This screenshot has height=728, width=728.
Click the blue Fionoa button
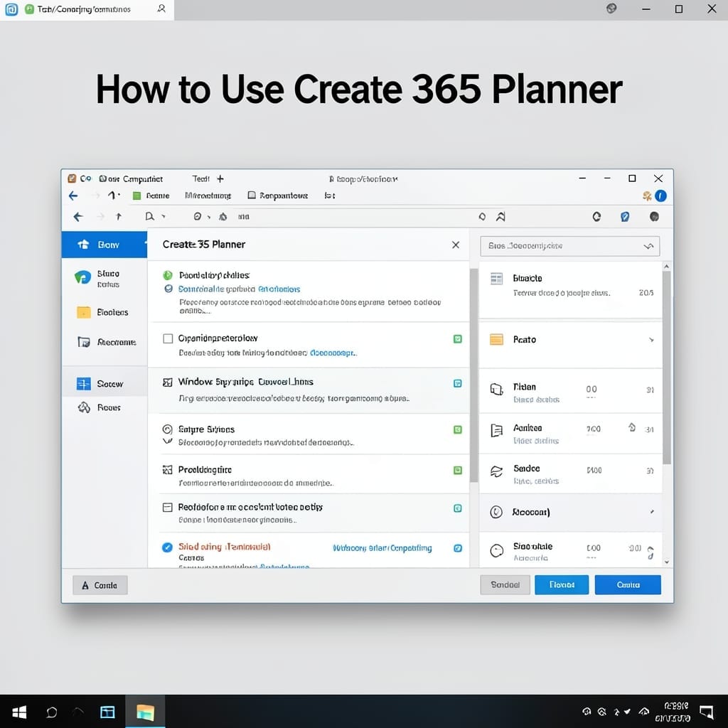pyautogui.click(x=562, y=584)
